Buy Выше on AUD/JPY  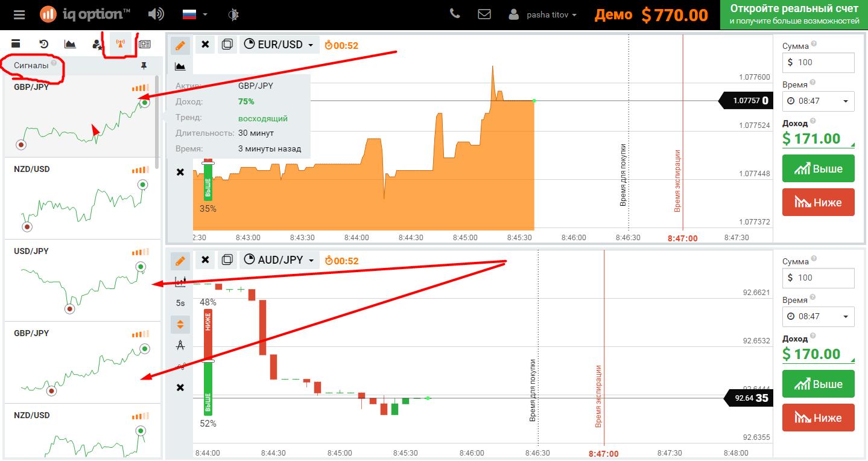pyautogui.click(x=818, y=384)
